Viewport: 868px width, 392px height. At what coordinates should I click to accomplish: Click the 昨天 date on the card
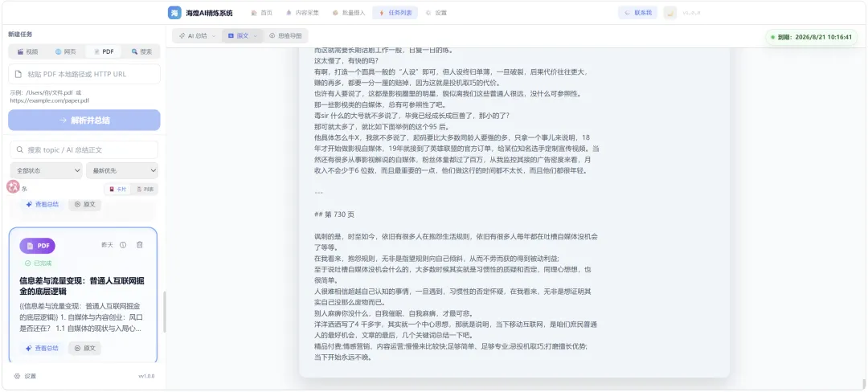click(107, 245)
